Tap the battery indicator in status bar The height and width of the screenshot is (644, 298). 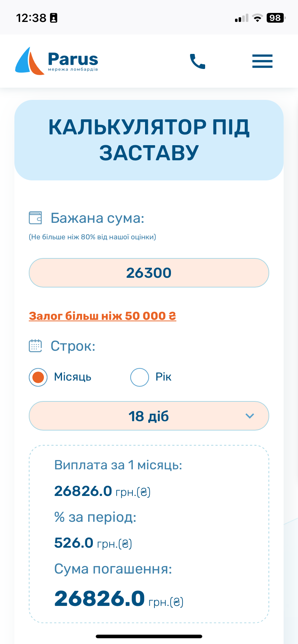point(275,18)
